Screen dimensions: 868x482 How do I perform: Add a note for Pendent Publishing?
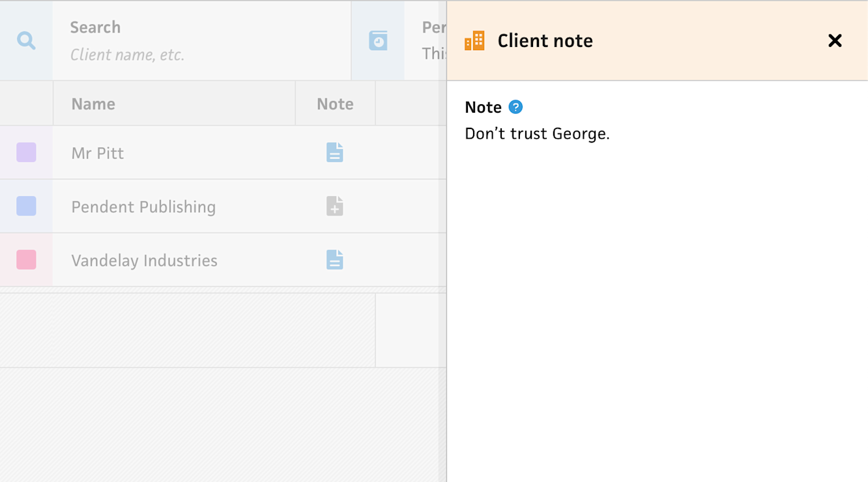pos(334,206)
